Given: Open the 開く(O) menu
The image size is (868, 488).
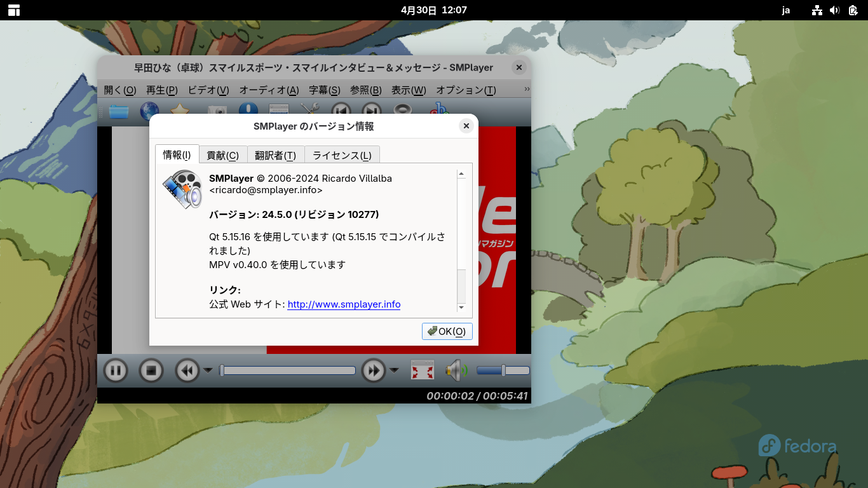Looking at the screenshot, I should (120, 90).
